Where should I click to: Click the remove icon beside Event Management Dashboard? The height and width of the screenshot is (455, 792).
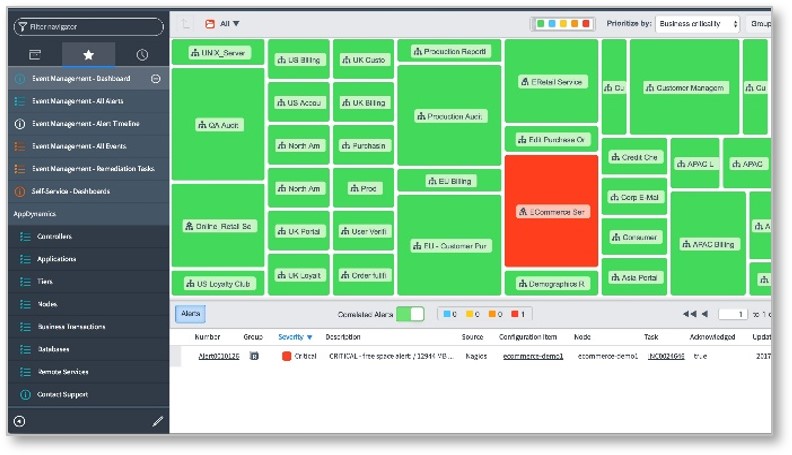tap(155, 78)
